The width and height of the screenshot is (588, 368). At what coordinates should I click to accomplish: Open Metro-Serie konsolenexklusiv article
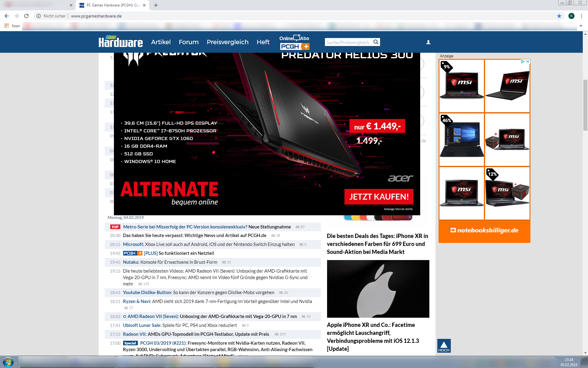207,227
